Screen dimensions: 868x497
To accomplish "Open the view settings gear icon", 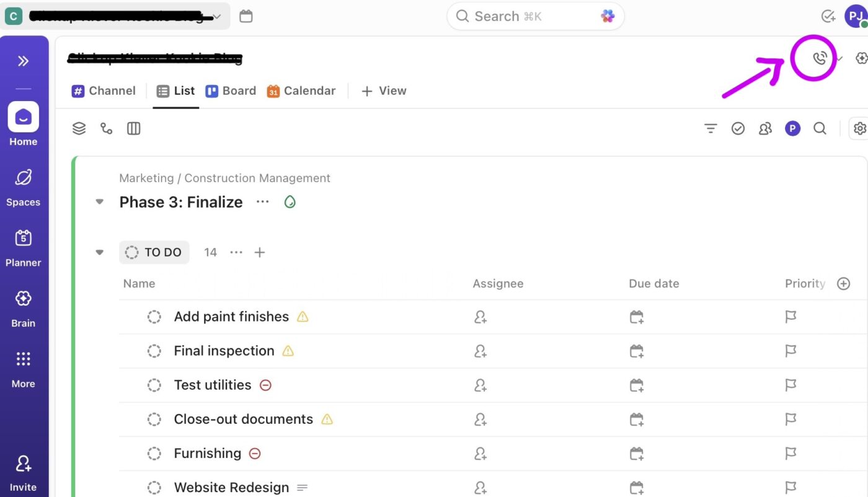I will click(859, 128).
